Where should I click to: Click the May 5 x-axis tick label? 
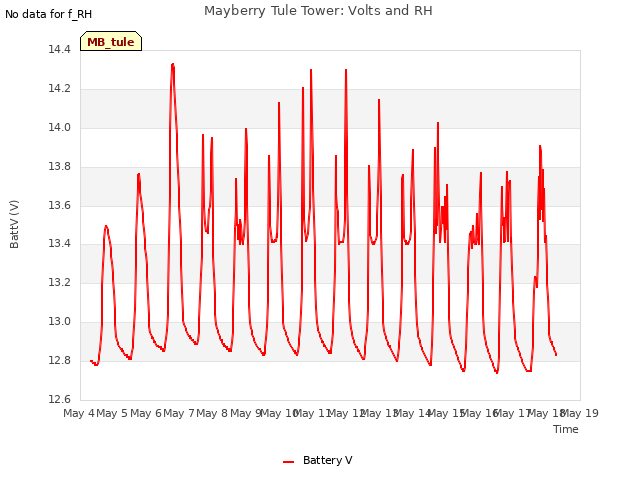(112, 413)
